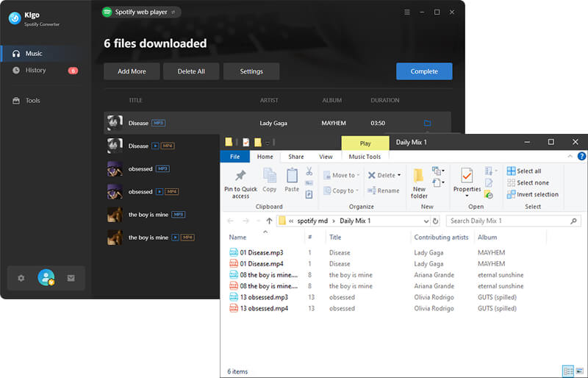Click Invert selection in ribbon

[532, 194]
